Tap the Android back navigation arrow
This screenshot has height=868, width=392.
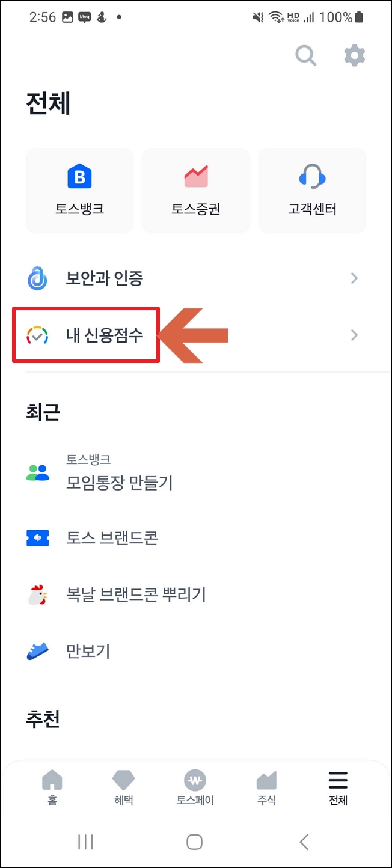[303, 843]
